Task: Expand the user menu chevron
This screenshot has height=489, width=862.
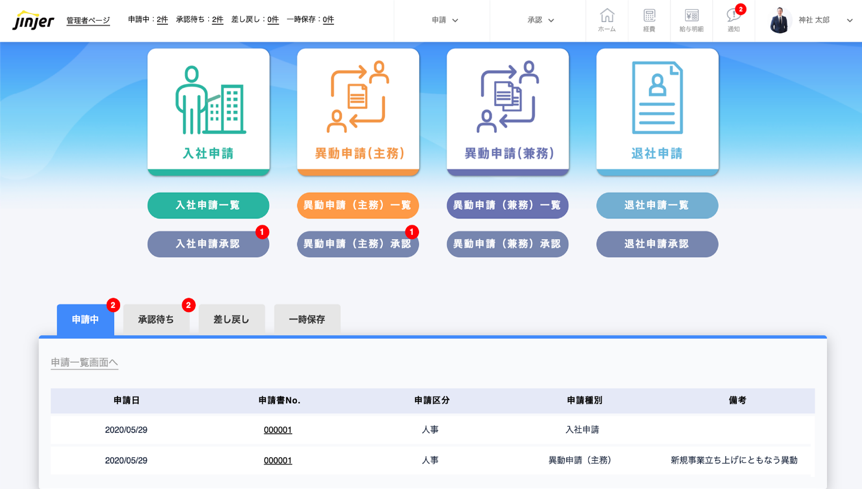Action: (x=849, y=20)
